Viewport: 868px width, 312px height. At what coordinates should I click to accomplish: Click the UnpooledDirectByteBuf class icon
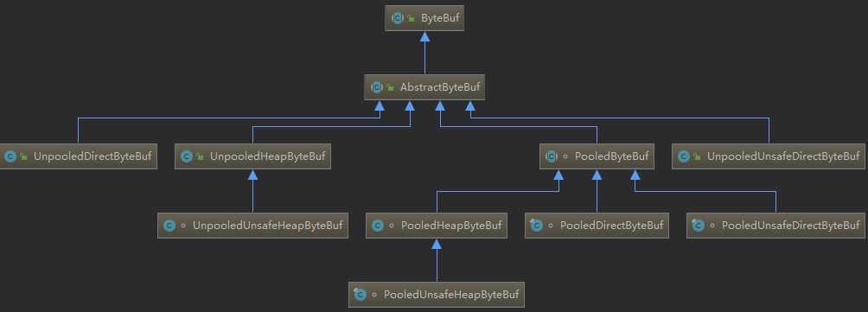10,156
